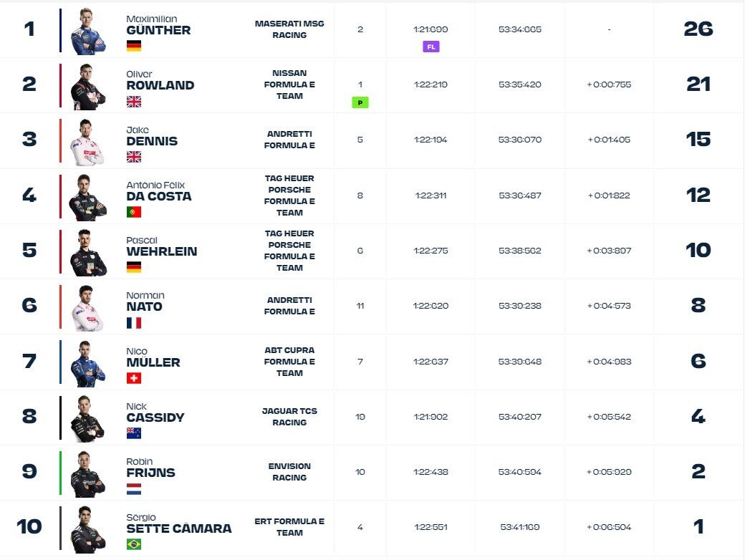This screenshot has height=560, width=755.
Task: Click the purple FL fastest lap badge
Action: tap(431, 47)
